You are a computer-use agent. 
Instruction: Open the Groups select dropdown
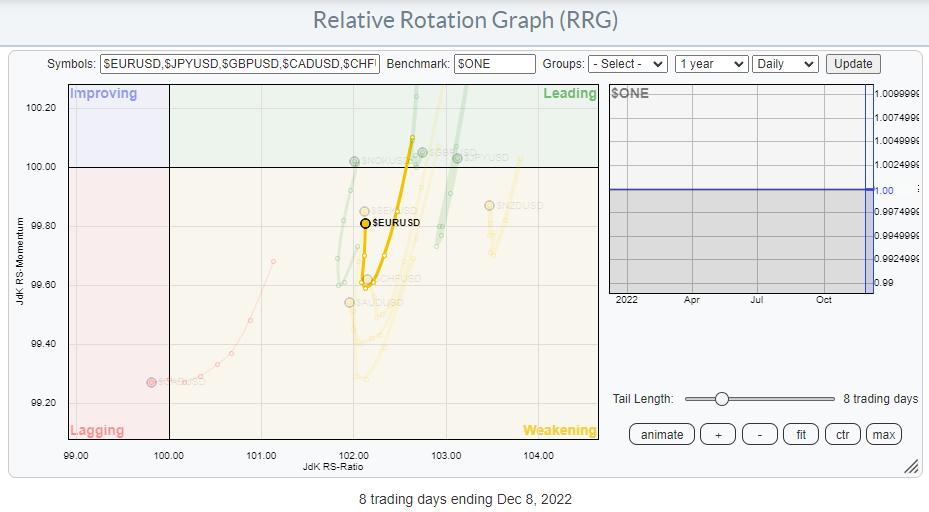[627, 64]
